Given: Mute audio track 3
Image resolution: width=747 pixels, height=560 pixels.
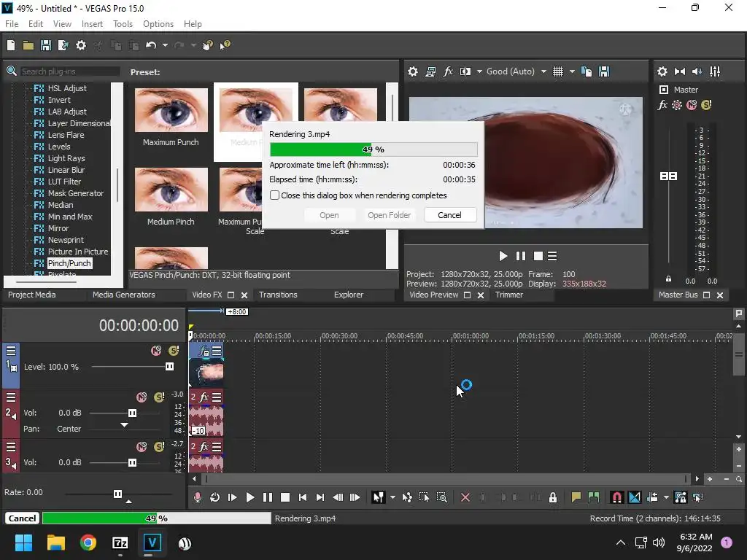Looking at the screenshot, I should (142, 447).
